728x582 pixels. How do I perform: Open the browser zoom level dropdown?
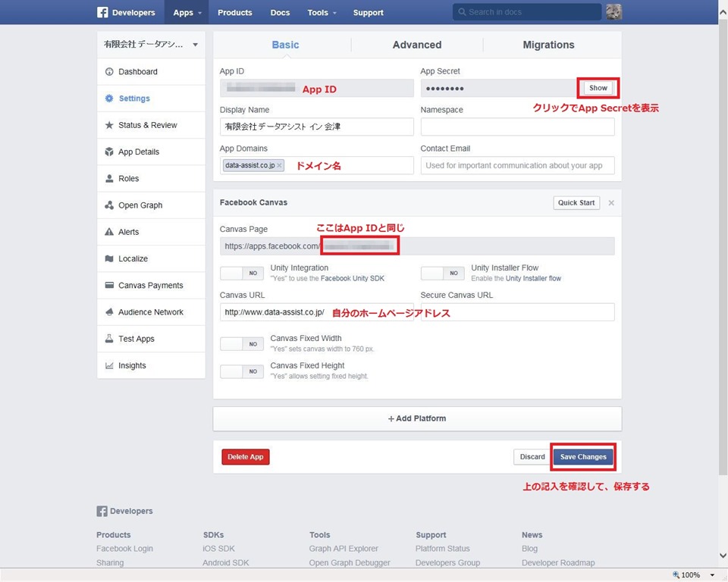pos(712,575)
